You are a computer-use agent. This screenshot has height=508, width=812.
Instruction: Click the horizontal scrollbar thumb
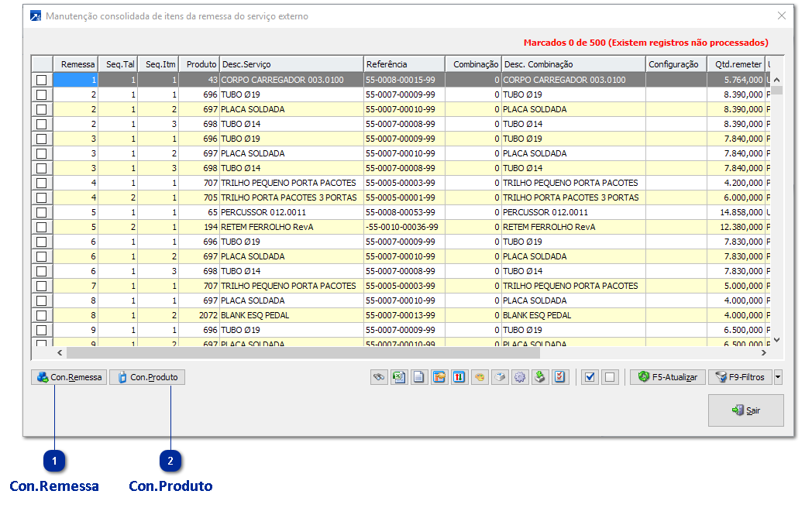coord(303,352)
